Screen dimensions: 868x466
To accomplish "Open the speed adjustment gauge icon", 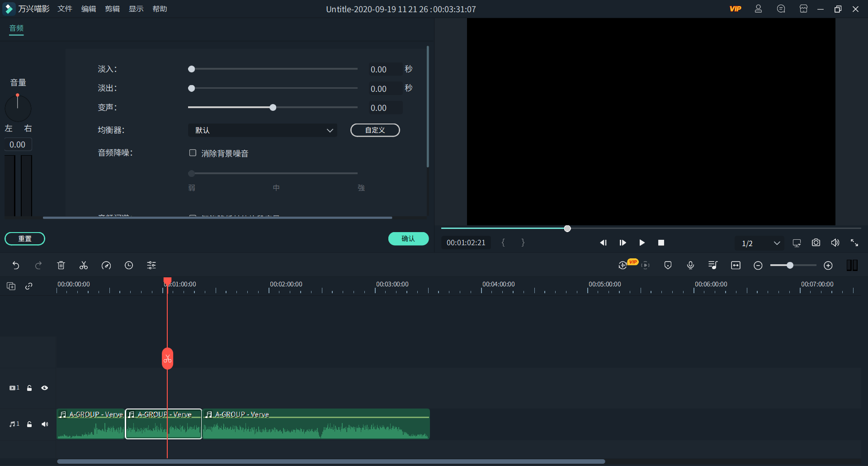I will point(106,266).
